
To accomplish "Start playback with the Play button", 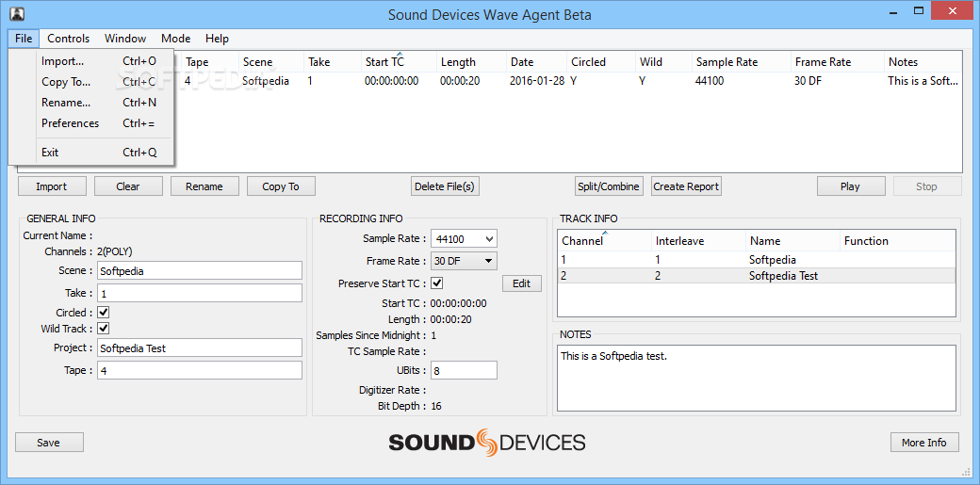I will tap(851, 186).
